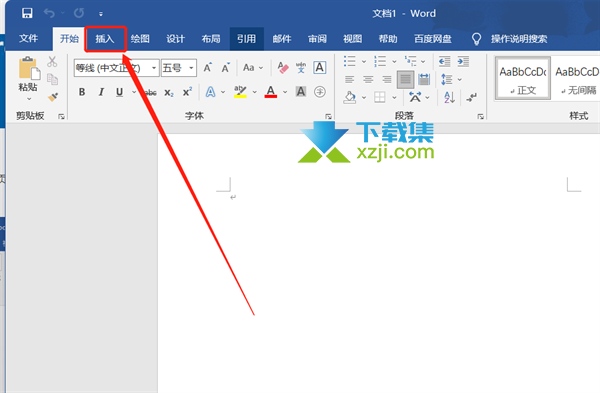Viewport: 600px width, 393px height.
Task: Cut selection with the scissors icon
Action: pos(52,62)
